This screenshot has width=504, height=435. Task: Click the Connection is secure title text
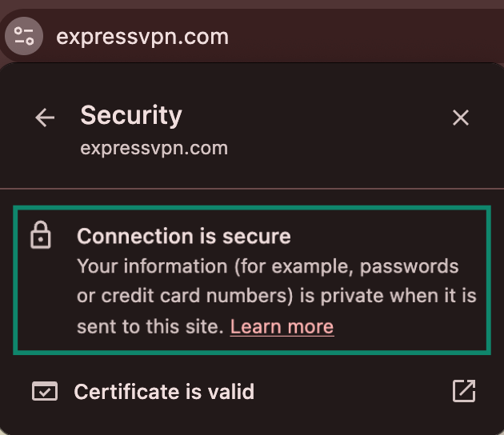point(183,237)
